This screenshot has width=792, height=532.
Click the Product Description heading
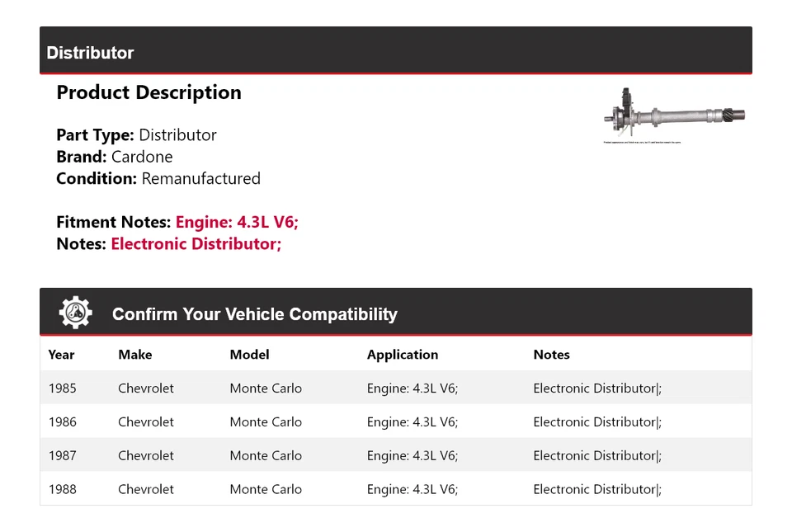(x=148, y=92)
